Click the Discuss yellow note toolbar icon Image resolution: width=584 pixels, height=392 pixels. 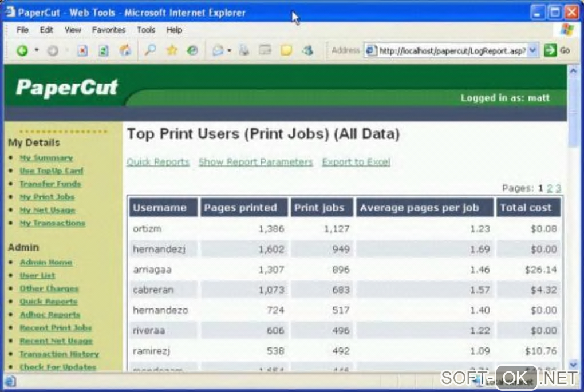tap(286, 50)
